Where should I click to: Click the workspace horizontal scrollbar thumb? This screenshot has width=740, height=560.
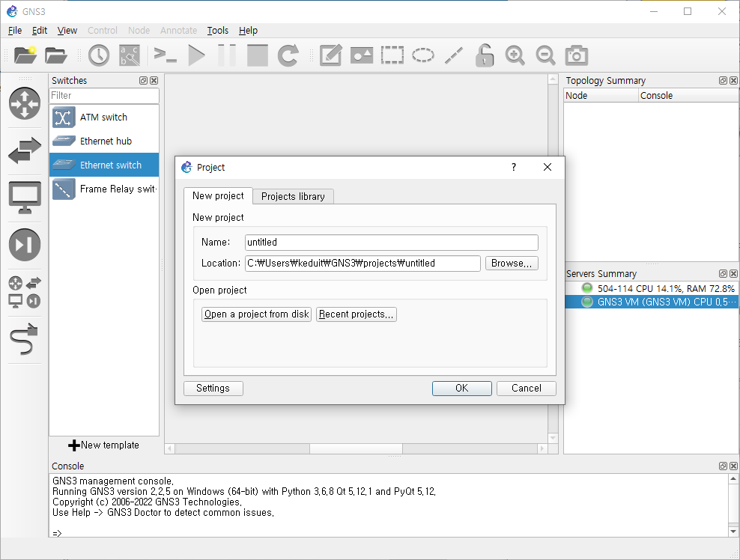point(356,448)
